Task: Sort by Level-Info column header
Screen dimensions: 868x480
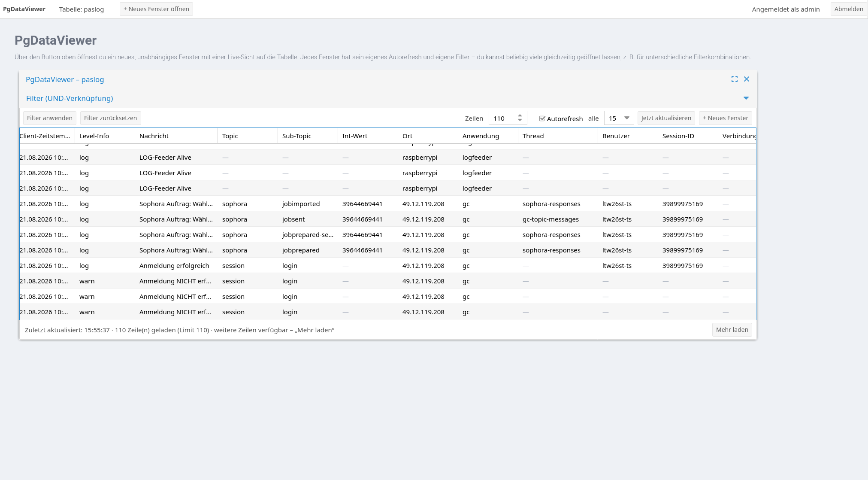Action: coord(105,136)
